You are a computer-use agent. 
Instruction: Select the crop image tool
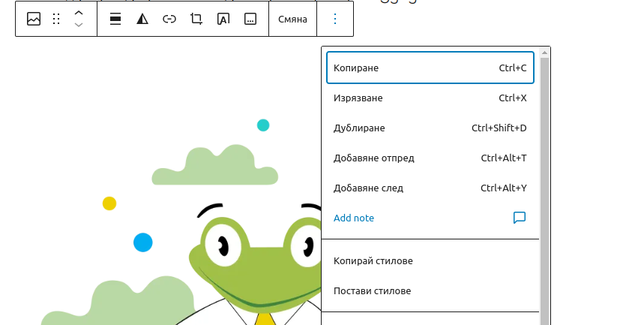click(196, 20)
